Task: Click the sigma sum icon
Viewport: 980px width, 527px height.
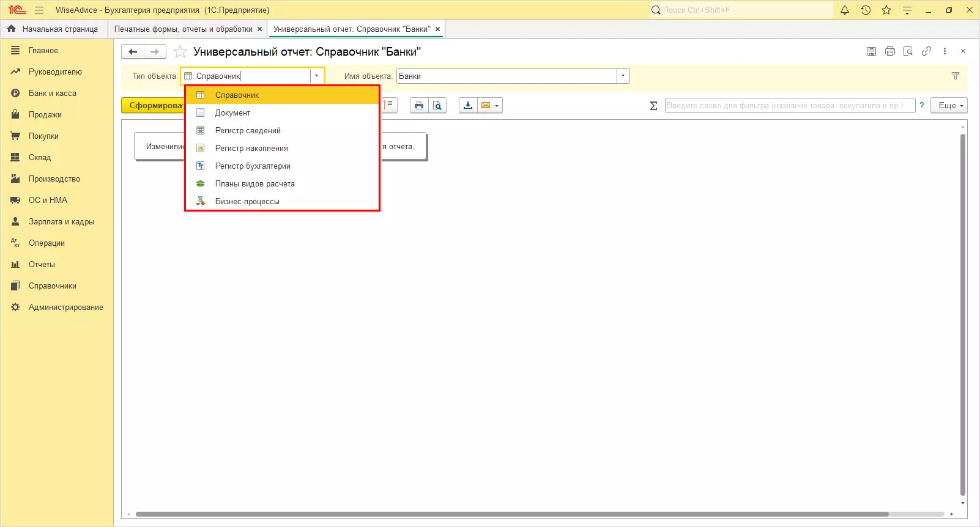Action: (653, 106)
